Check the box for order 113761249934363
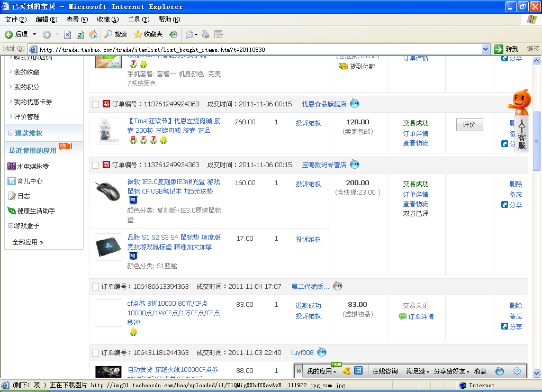 96,165
